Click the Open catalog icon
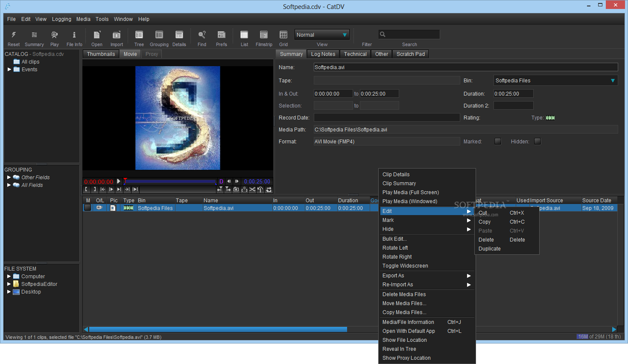This screenshot has height=364, width=628. point(97,35)
